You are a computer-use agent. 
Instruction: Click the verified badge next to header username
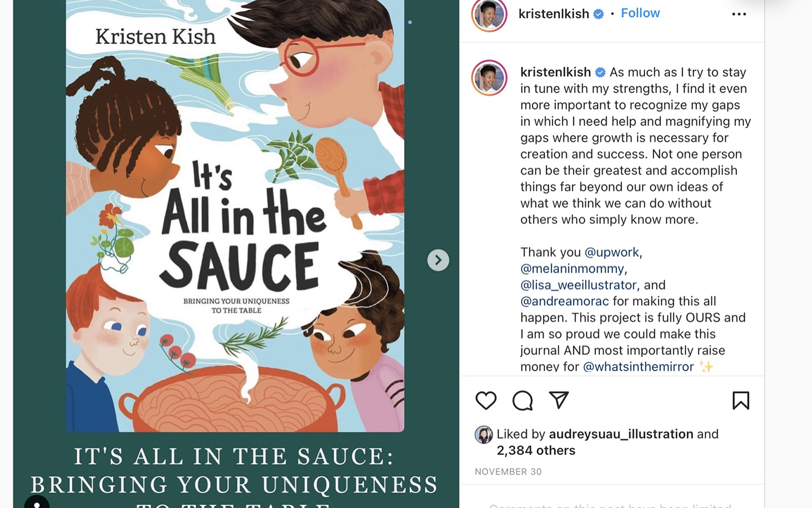coord(598,14)
